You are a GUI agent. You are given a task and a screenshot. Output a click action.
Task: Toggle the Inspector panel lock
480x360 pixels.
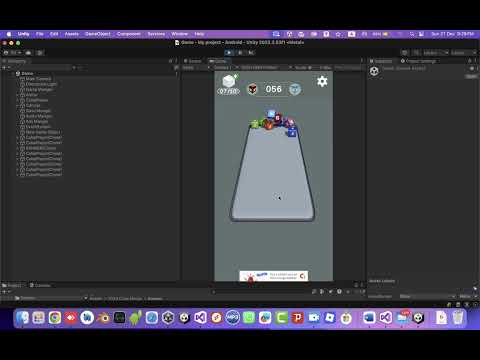pyautogui.click(x=470, y=61)
